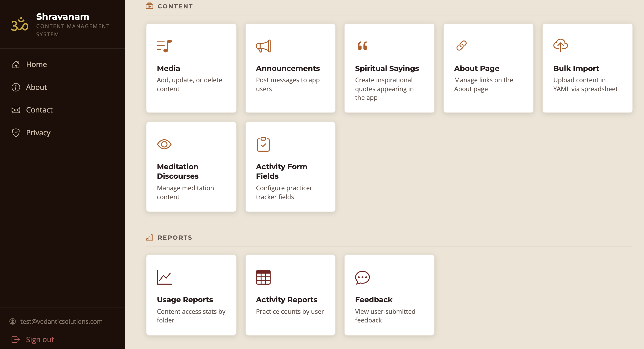Image resolution: width=644 pixels, height=349 pixels.
Task: Click the quotation marks icon for Spiritual Sayings
Action: (x=362, y=45)
